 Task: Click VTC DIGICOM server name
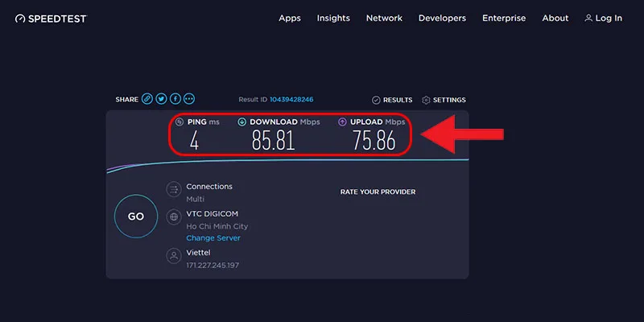[212, 214]
